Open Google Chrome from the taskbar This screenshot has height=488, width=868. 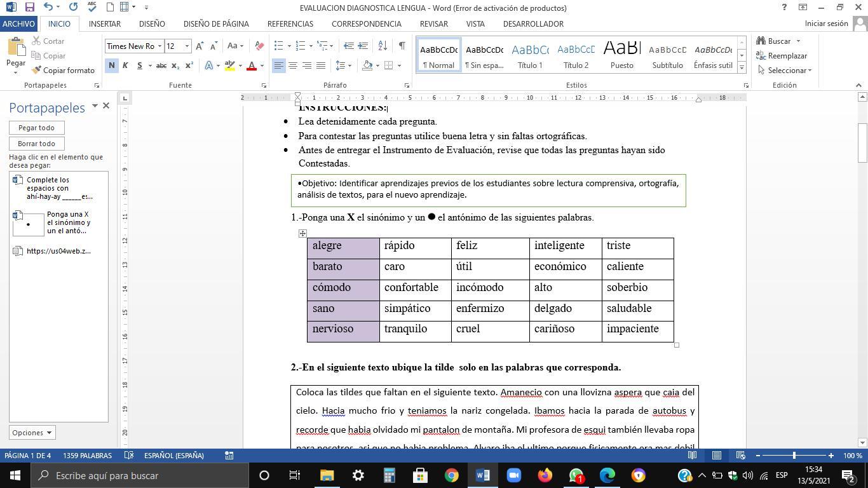coord(452,475)
